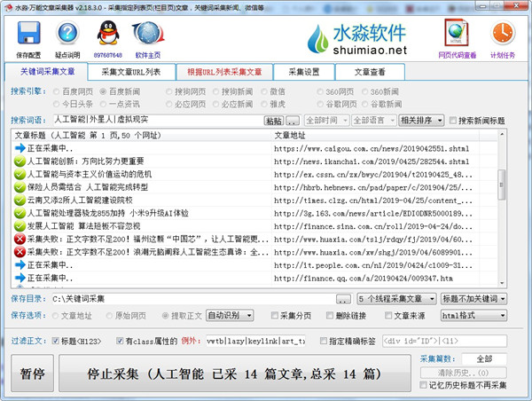The height and width of the screenshot is (401, 532).
Task: Click blue arrow icon on caigou.com.cn row
Action: click(20, 148)
